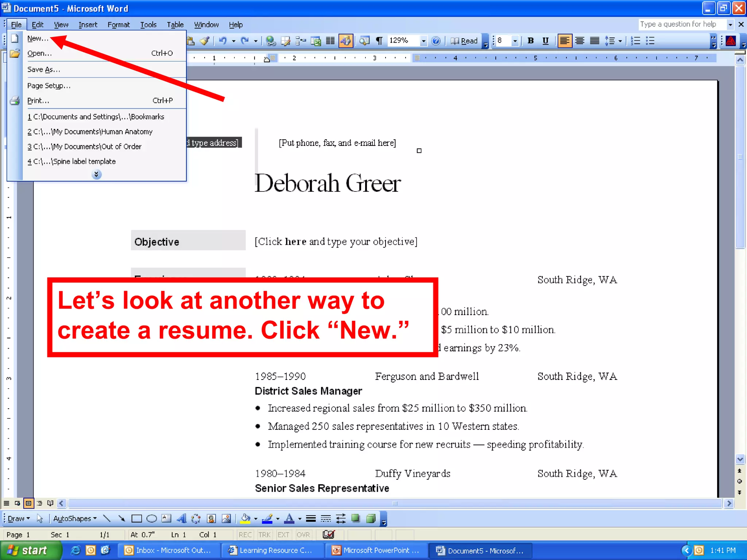Image resolution: width=747 pixels, height=560 pixels.
Task: Open the Font Color dropdown arrow
Action: pyautogui.click(x=300, y=518)
